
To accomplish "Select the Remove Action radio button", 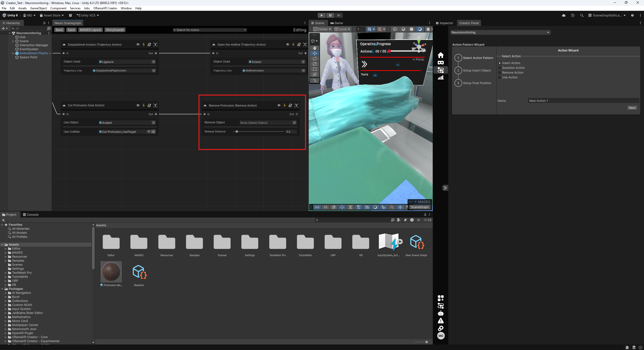I will (x=500, y=73).
